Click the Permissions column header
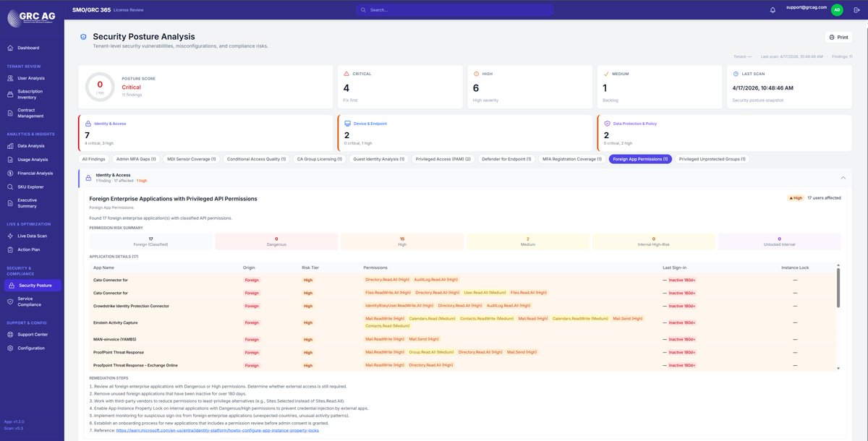 pyautogui.click(x=375, y=267)
